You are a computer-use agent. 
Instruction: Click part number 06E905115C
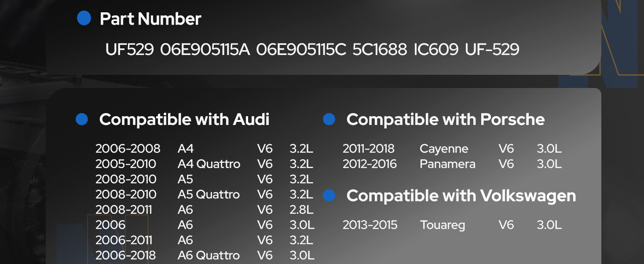301,49
